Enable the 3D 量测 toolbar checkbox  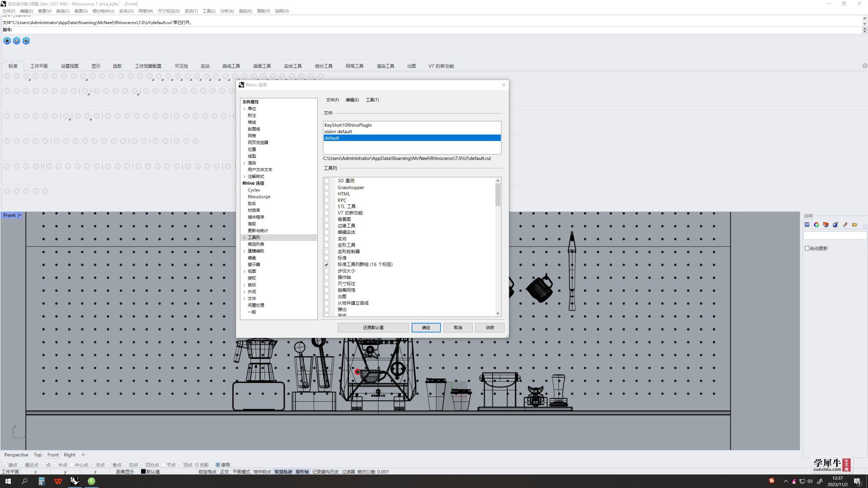pyautogui.click(x=327, y=181)
